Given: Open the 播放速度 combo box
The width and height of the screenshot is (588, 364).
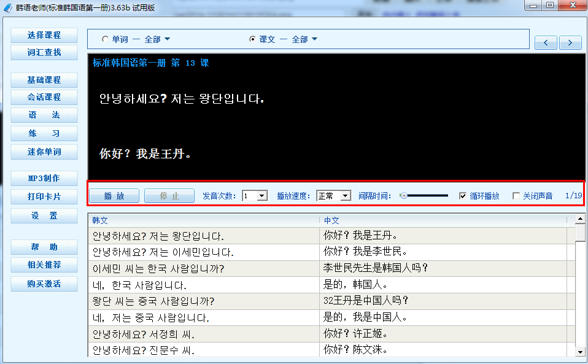Looking at the screenshot, I should 334,196.
